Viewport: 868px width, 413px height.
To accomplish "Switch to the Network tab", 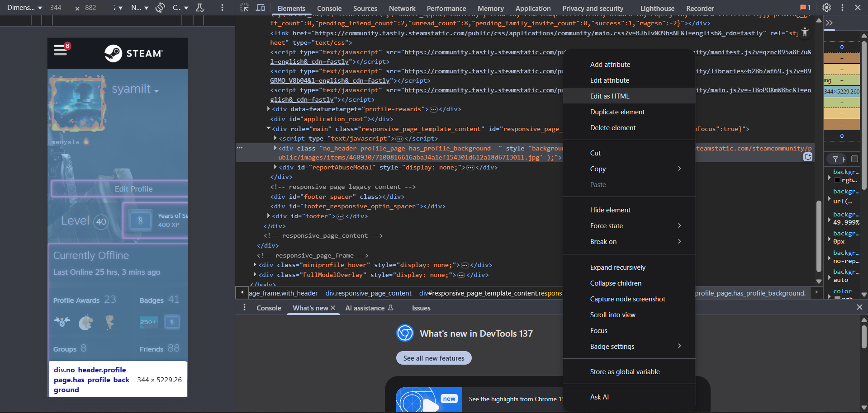I will 402,8.
